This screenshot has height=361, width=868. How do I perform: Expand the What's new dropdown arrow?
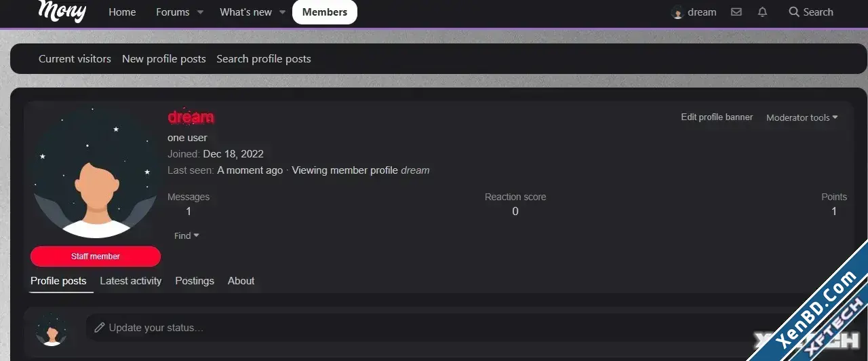coord(282,12)
